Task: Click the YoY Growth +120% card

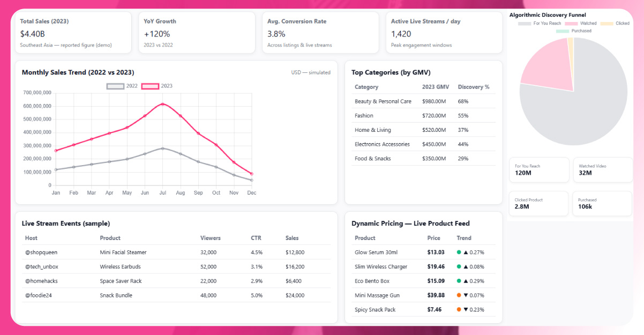Action: click(x=196, y=33)
